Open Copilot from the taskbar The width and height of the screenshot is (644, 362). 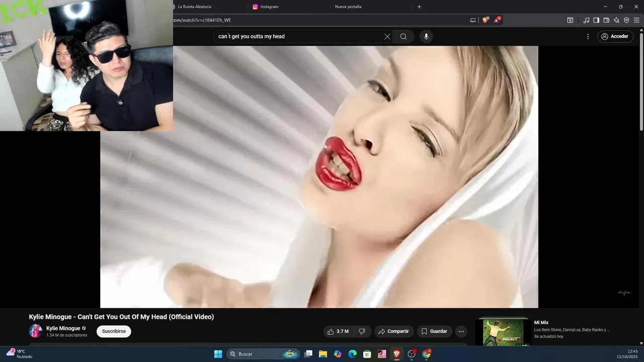pos(338,354)
